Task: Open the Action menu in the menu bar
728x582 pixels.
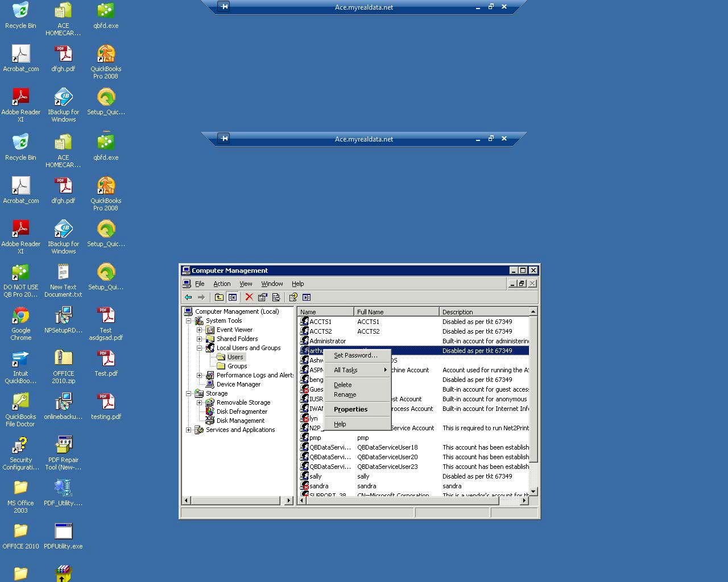Action: [222, 284]
